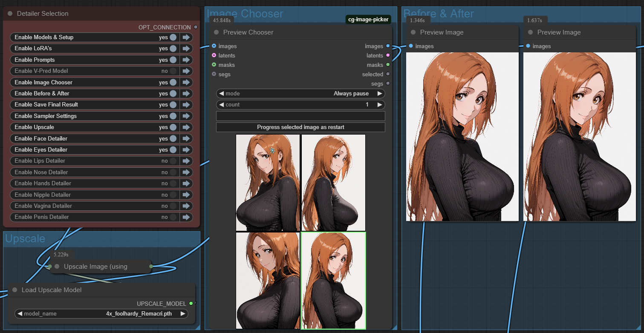Turn on Enable Lips Detailer toggle
The image size is (644, 333).
pos(173,161)
